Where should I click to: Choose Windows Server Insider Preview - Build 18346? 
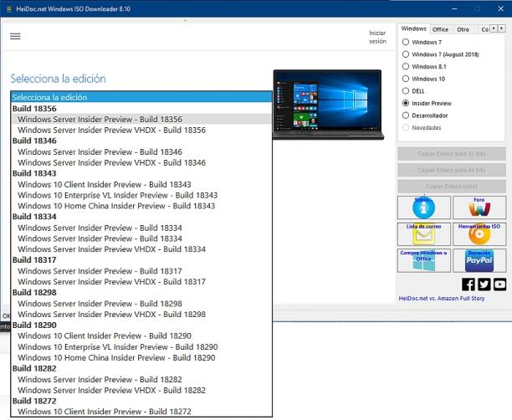[x=141, y=152]
